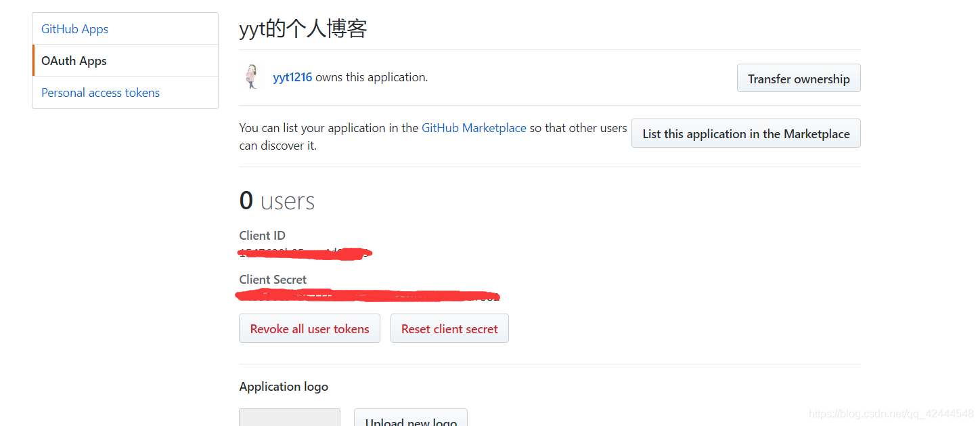
Task: Click Upload new logo button
Action: [411, 418]
